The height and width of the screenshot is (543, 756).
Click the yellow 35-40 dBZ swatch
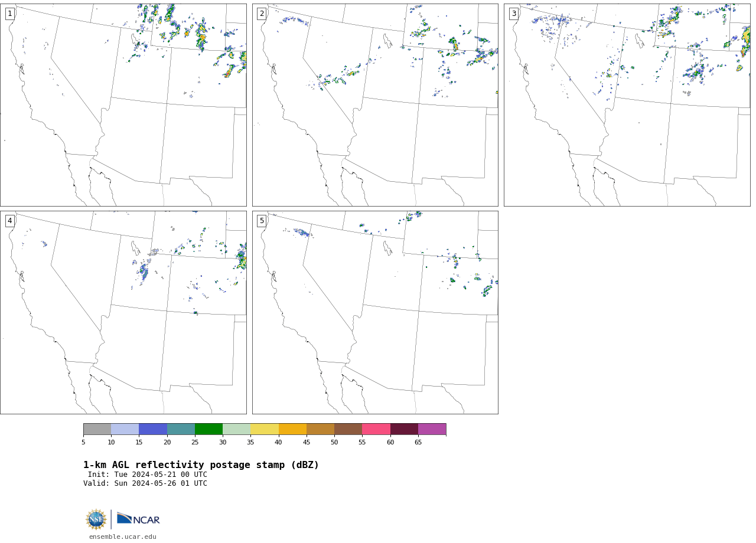click(265, 429)
